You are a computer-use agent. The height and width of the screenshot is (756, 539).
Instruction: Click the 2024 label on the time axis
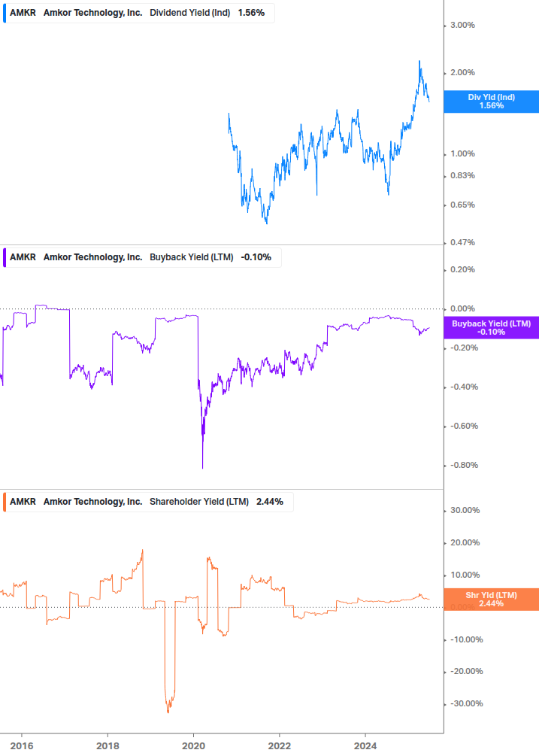coord(365,746)
